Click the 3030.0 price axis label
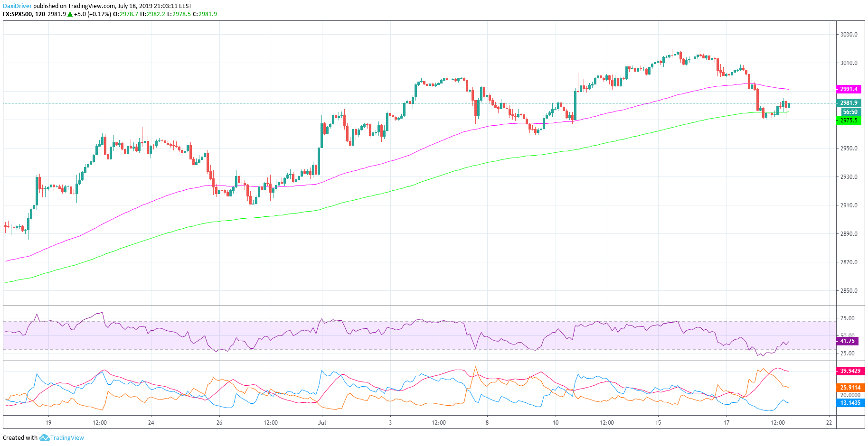Image resolution: width=868 pixels, height=446 pixels. pyautogui.click(x=849, y=35)
